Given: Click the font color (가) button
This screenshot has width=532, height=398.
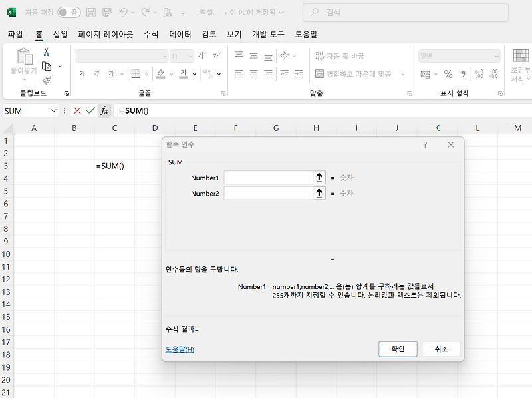Looking at the screenshot, I should pyautogui.click(x=184, y=74).
